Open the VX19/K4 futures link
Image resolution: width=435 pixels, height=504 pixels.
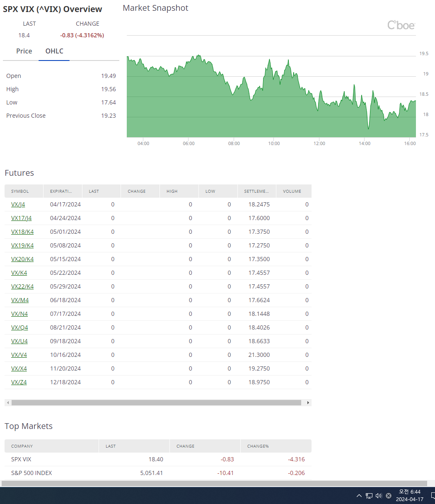(22, 245)
